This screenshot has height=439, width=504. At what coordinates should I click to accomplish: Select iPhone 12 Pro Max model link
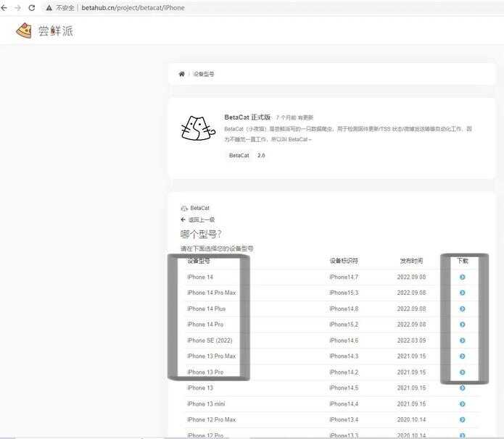tap(210, 420)
